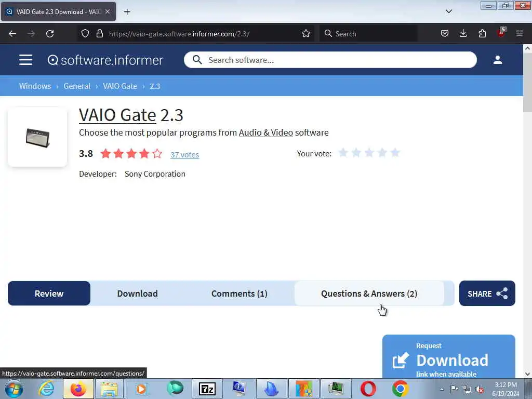Rate five stars in Your vote
Viewport: 532px width, 399px height.
pos(395,153)
